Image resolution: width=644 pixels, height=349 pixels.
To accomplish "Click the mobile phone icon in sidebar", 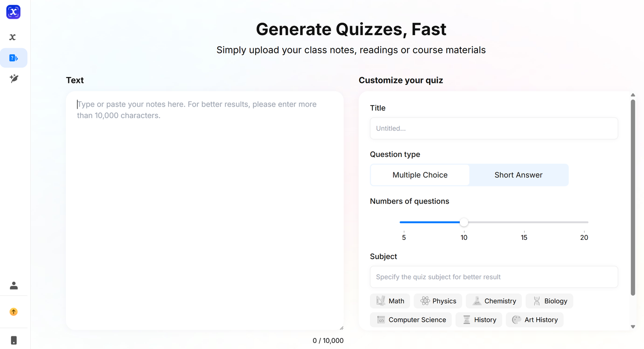I will click(14, 340).
